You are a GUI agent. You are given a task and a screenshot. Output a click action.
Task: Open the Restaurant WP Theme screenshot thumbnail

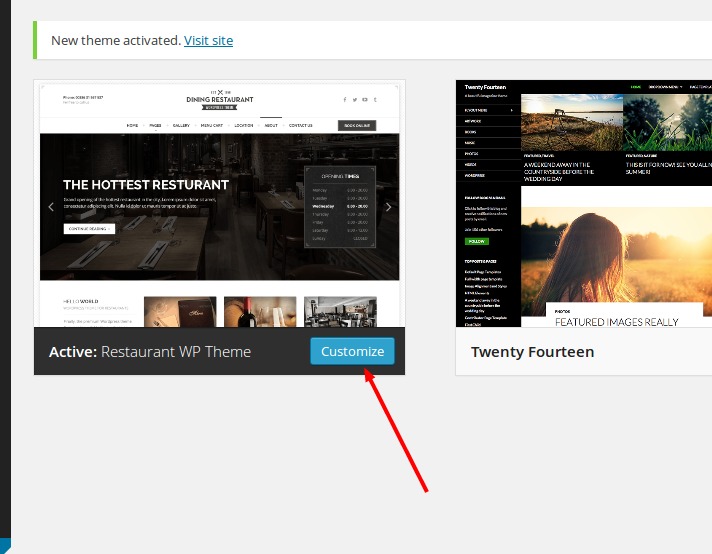pos(219,204)
